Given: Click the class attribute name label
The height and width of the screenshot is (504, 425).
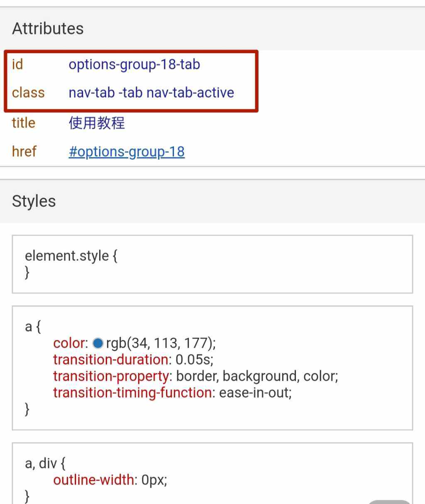Looking at the screenshot, I should click(x=28, y=93).
